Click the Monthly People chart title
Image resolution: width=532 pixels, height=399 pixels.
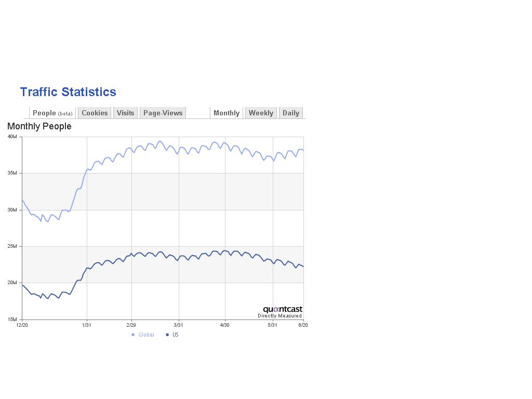tap(39, 126)
